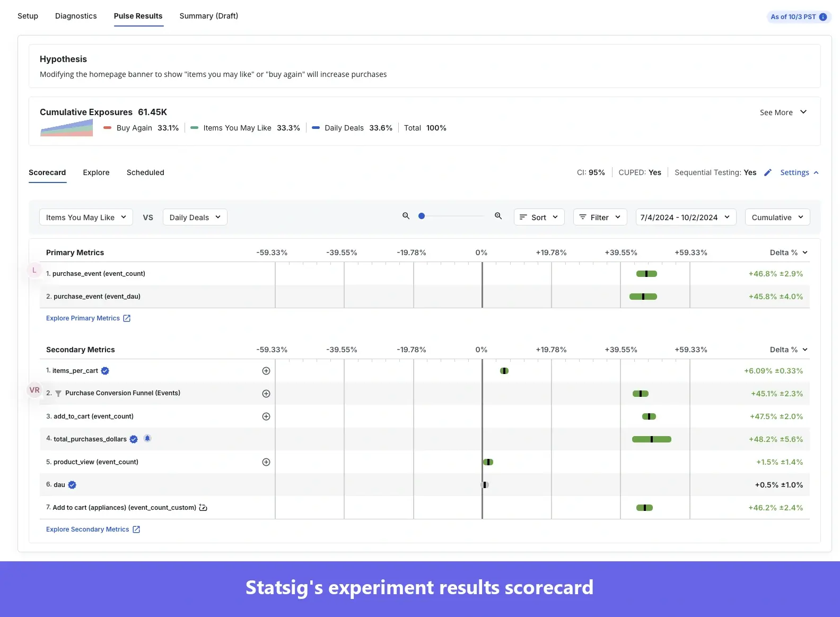Click the total_purchases_dollars confidence interval bar
The height and width of the screenshot is (617, 840).
[x=652, y=439]
